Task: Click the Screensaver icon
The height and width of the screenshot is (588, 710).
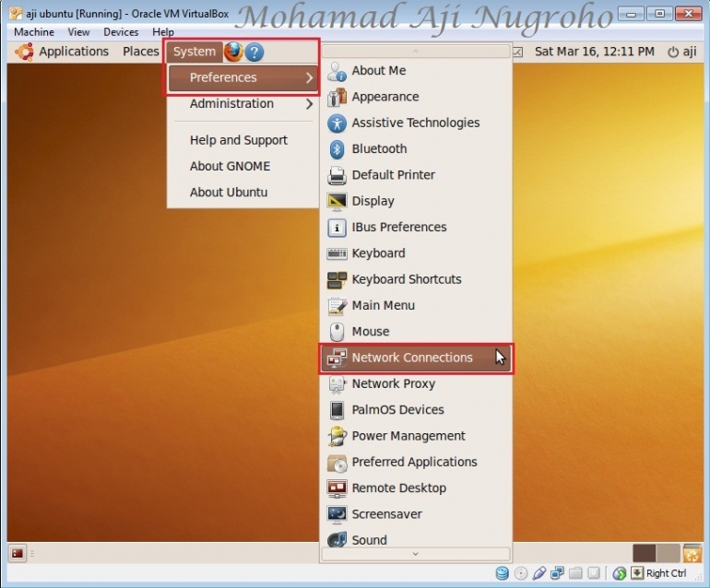Action: pos(337,514)
